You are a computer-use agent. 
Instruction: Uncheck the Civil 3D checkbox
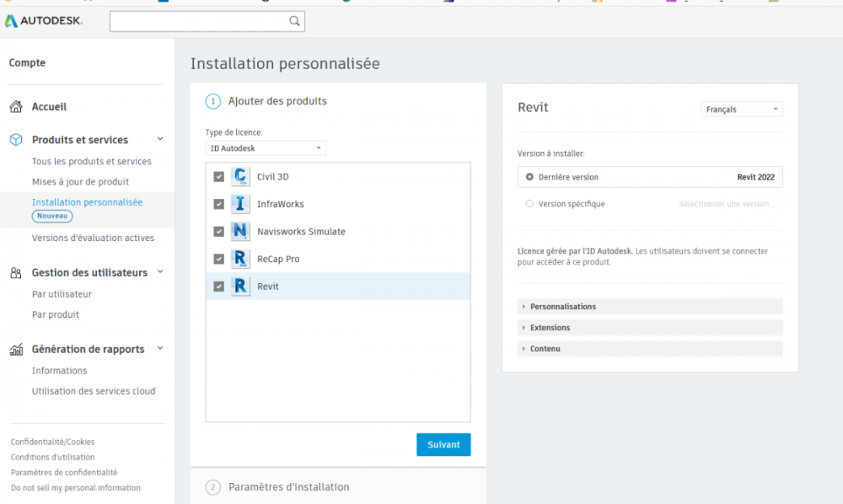click(x=219, y=177)
